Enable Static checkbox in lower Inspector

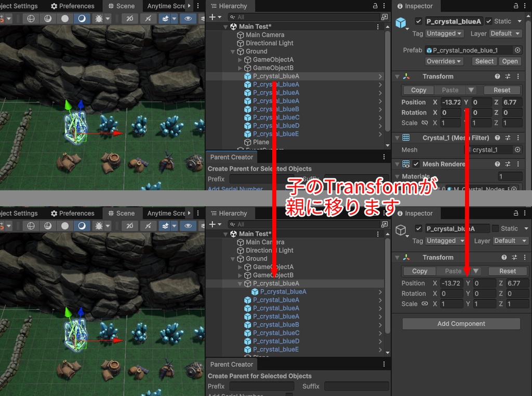(x=495, y=229)
